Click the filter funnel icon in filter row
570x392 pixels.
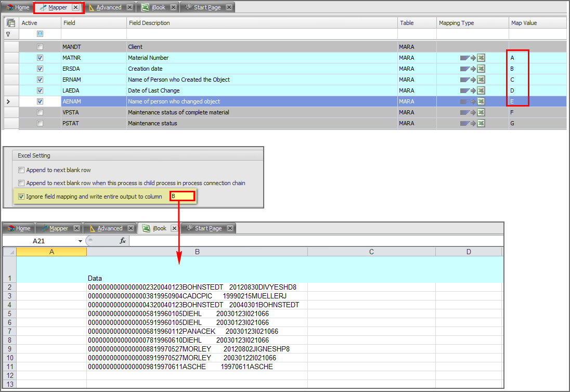click(8, 34)
